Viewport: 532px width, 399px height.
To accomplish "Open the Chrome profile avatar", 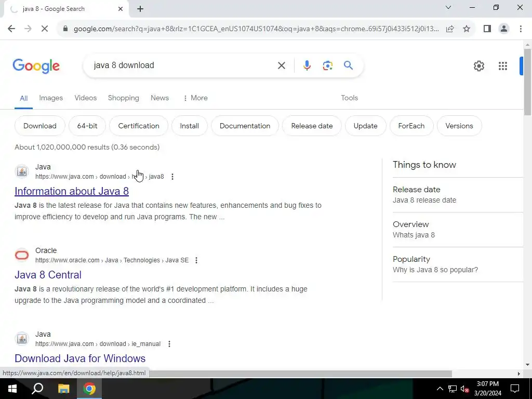I will 504,29.
